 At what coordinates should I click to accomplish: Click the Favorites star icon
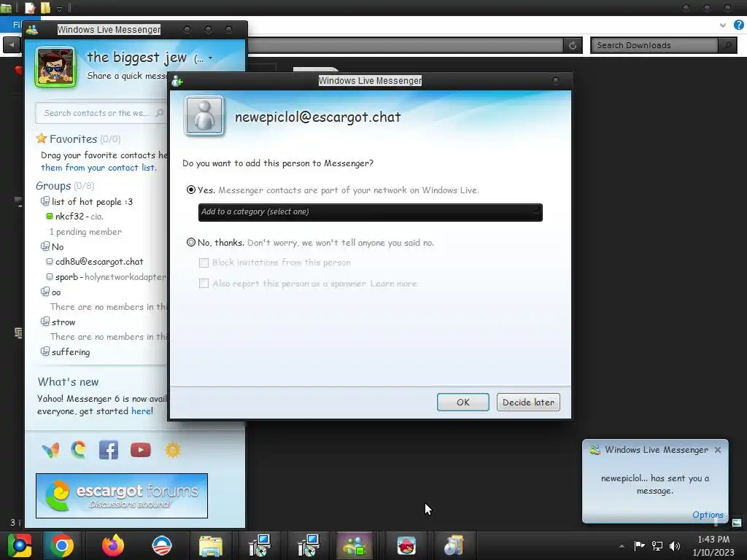click(x=42, y=139)
